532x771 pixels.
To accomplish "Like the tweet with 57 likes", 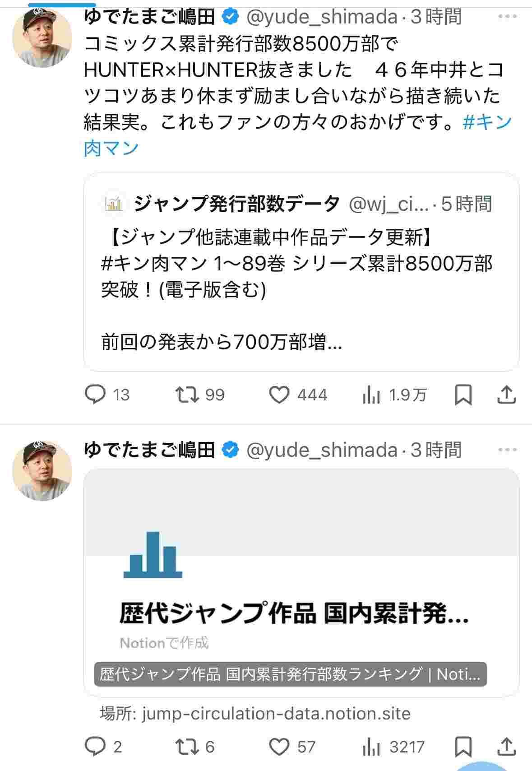I will coord(279,747).
